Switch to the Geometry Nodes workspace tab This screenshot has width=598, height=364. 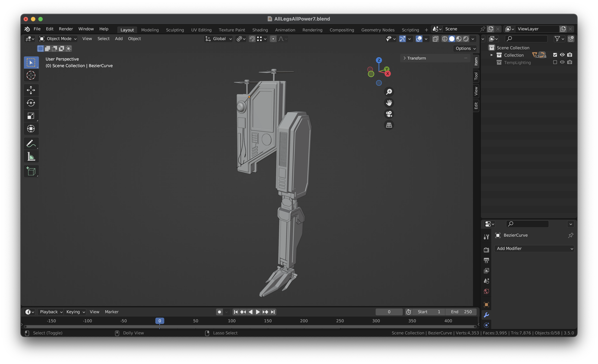click(x=378, y=30)
